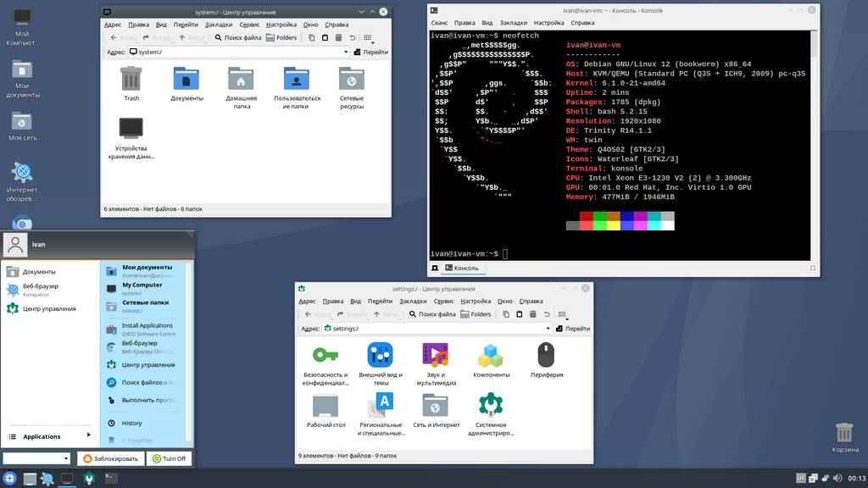This screenshot has height=488, width=868.
Task: Expand address dropdown in system:/ window
Action: (x=346, y=52)
